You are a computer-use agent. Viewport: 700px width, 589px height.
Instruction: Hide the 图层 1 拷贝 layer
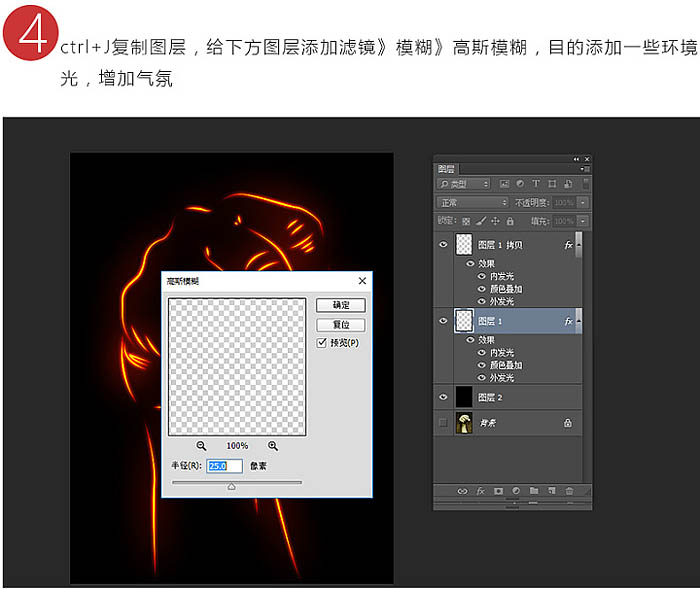point(443,244)
